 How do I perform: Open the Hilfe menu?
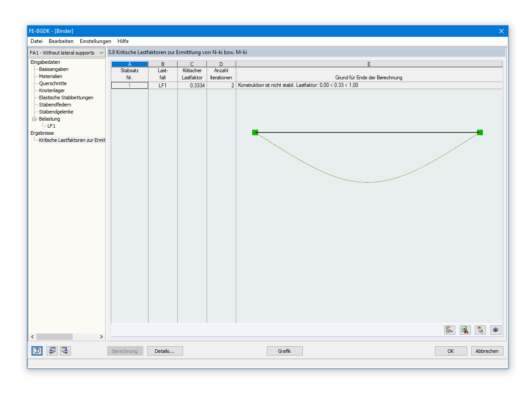coord(123,41)
